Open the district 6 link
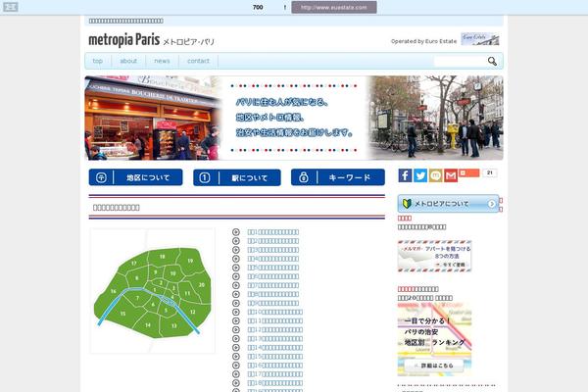This screenshot has width=588, height=392. [x=273, y=276]
